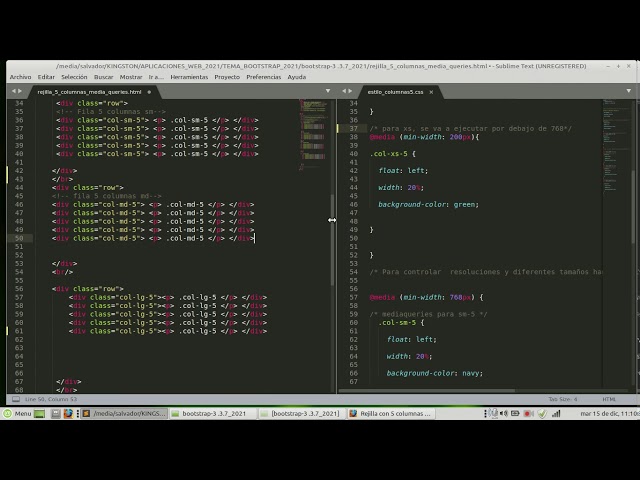640x480 pixels.
Task: Open the Proyecto menu
Action: click(227, 77)
